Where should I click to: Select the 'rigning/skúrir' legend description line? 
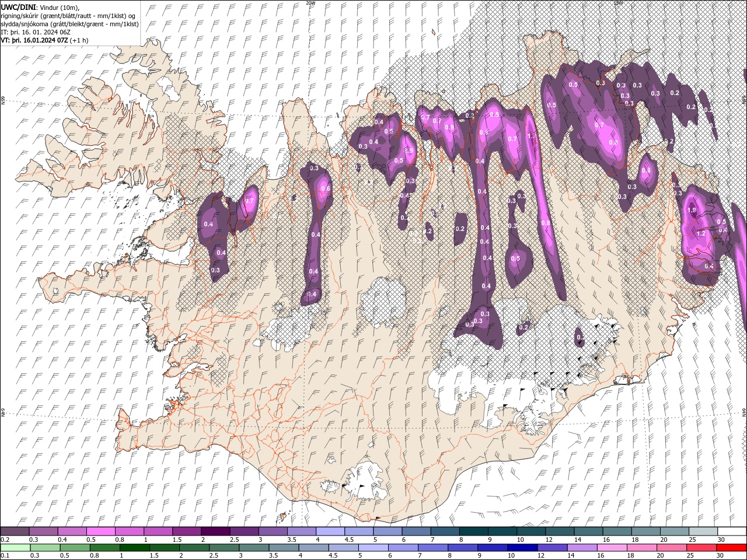point(68,15)
